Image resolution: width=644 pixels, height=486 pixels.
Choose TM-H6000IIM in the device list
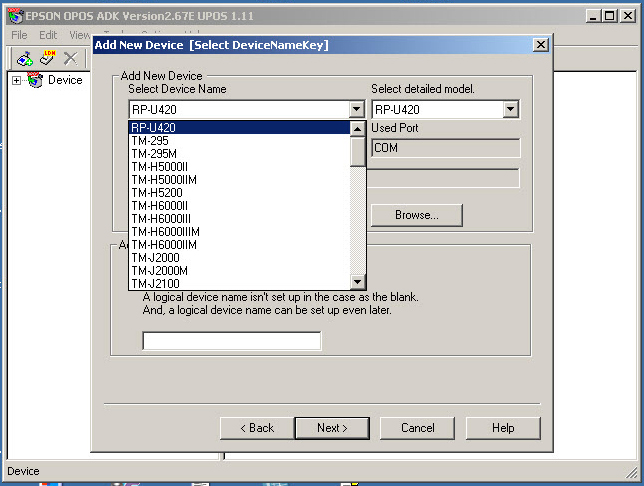(239, 245)
